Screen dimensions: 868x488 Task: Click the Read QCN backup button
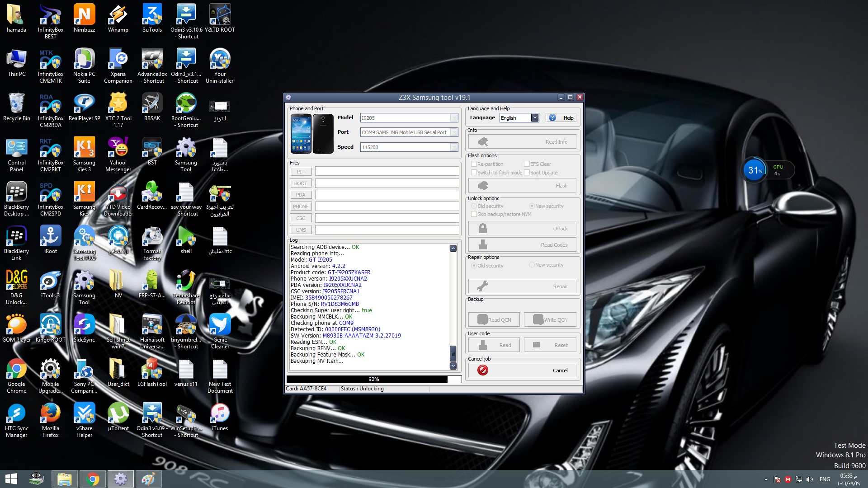[x=494, y=320]
